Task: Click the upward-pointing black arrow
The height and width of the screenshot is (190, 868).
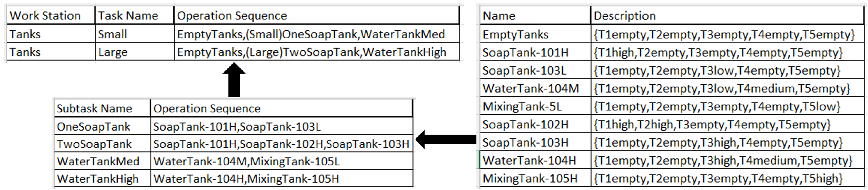Action: (x=234, y=80)
